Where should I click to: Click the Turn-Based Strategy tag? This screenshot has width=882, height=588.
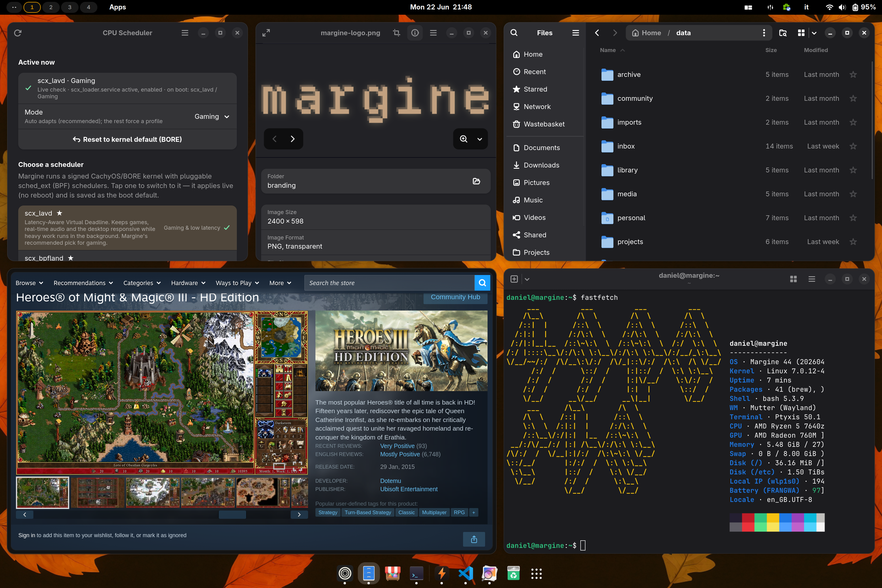(x=367, y=513)
